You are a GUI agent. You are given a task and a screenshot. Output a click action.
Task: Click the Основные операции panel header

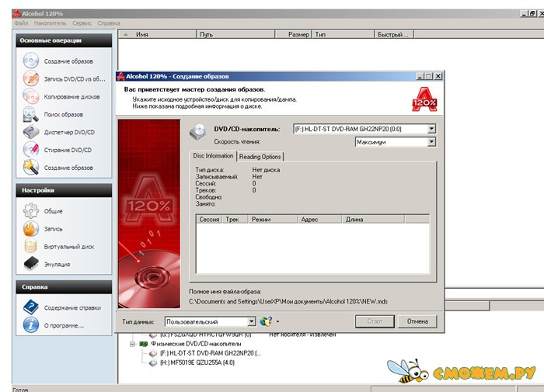click(x=64, y=40)
